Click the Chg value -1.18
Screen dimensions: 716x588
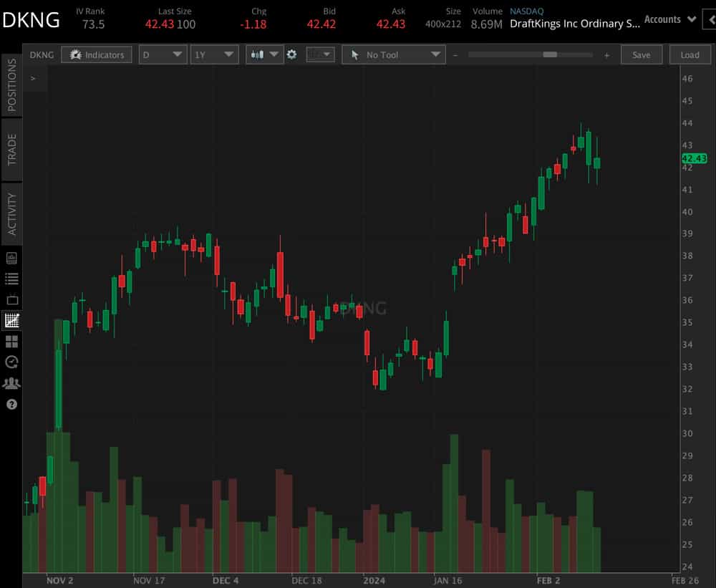tap(253, 24)
